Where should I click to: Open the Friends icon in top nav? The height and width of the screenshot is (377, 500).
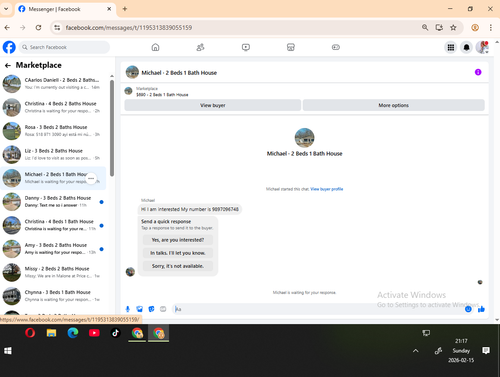coord(200,47)
